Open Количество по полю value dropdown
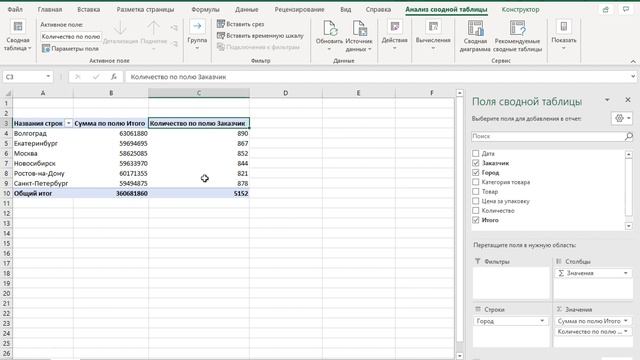 click(x=626, y=332)
